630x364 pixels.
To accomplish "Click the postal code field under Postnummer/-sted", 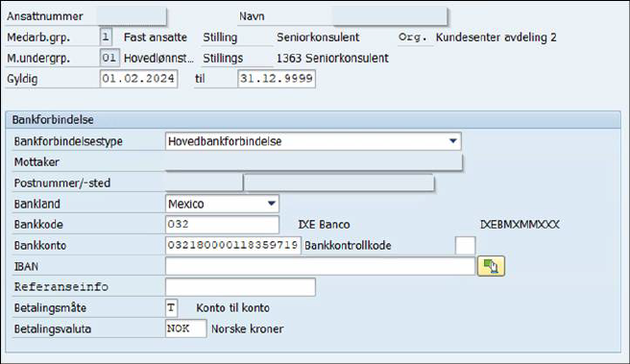I will click(x=204, y=182).
